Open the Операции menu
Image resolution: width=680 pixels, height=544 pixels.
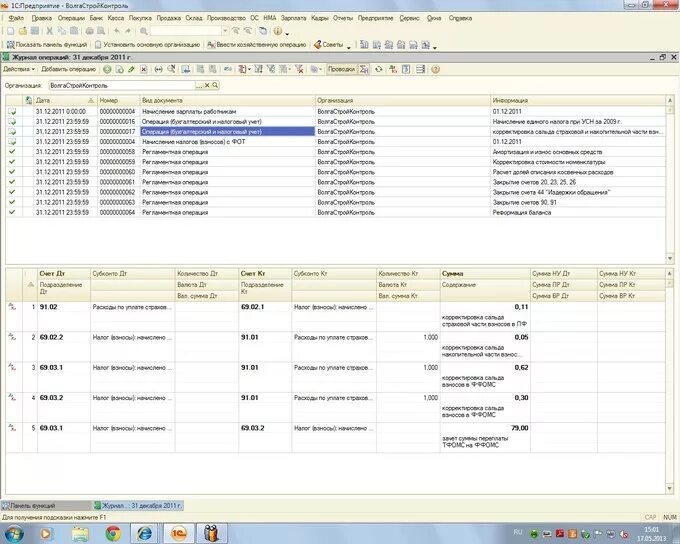(x=71, y=18)
